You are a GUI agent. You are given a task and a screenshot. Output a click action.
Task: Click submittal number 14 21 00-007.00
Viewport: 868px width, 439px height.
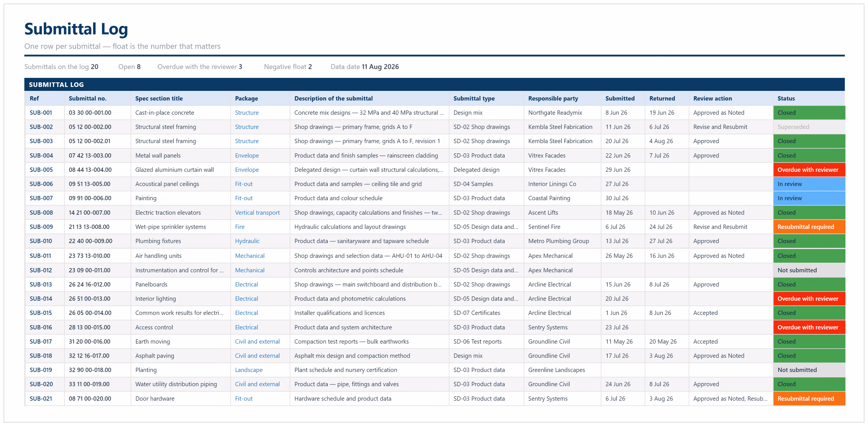[89, 213]
